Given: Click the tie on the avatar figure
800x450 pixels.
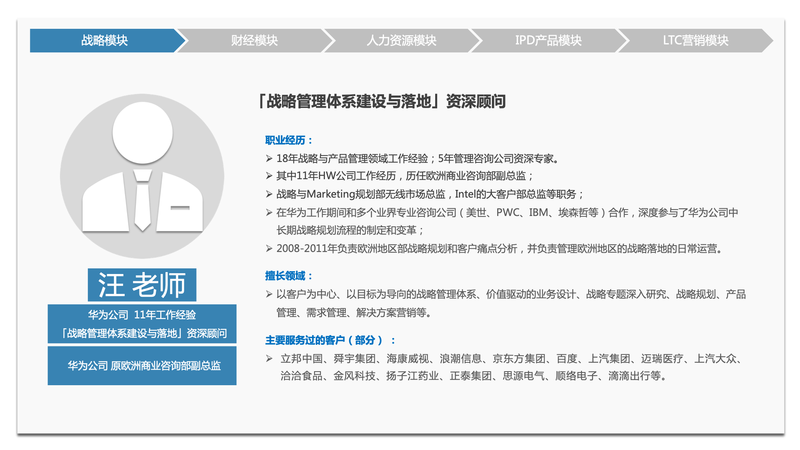Looking at the screenshot, I should [142, 200].
